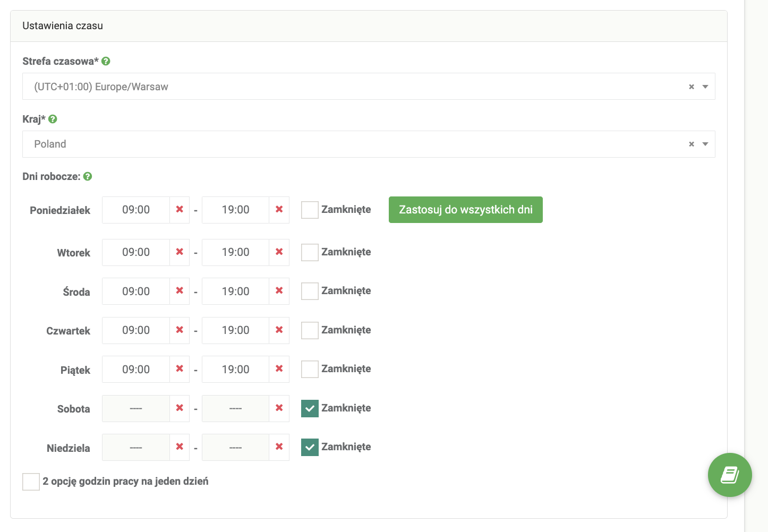This screenshot has height=532, width=768.
Task: Clear the selected Poland country value
Action: 692,144
